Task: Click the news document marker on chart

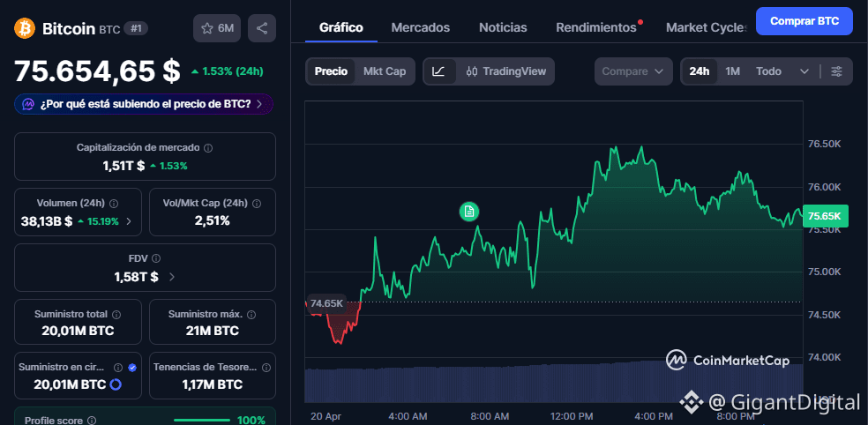Action: click(x=469, y=212)
